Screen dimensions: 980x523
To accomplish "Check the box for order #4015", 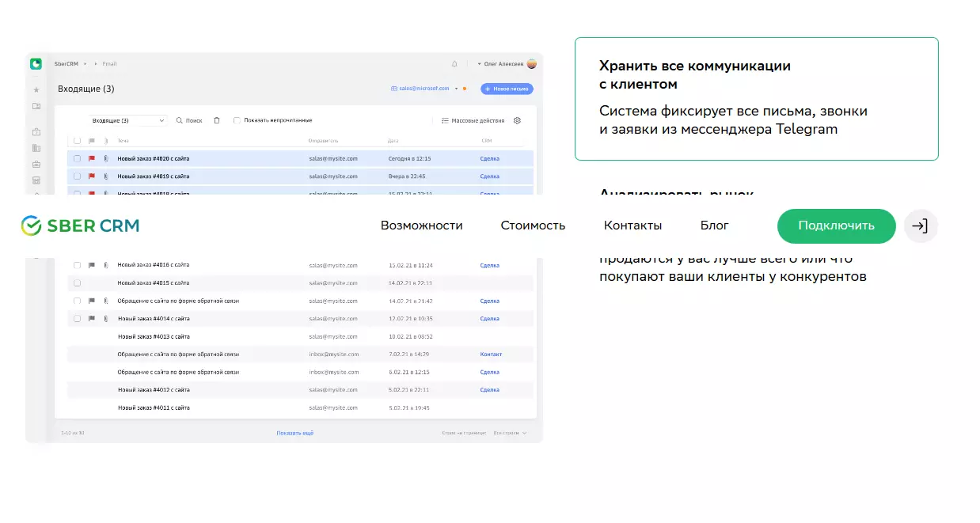I will tap(77, 282).
